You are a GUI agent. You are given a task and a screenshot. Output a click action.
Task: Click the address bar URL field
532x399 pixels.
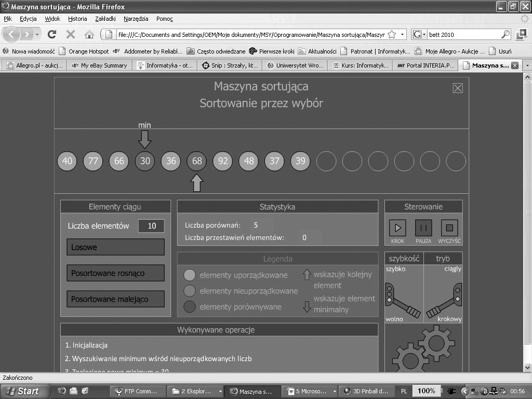(x=251, y=34)
